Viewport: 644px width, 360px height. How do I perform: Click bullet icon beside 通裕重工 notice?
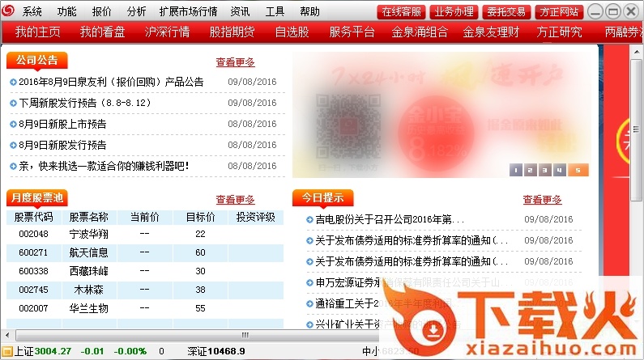pos(309,304)
